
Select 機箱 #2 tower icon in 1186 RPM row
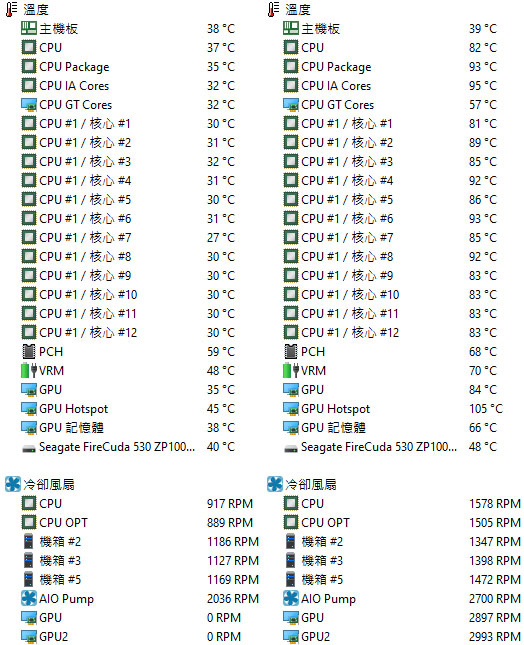(x=28, y=541)
